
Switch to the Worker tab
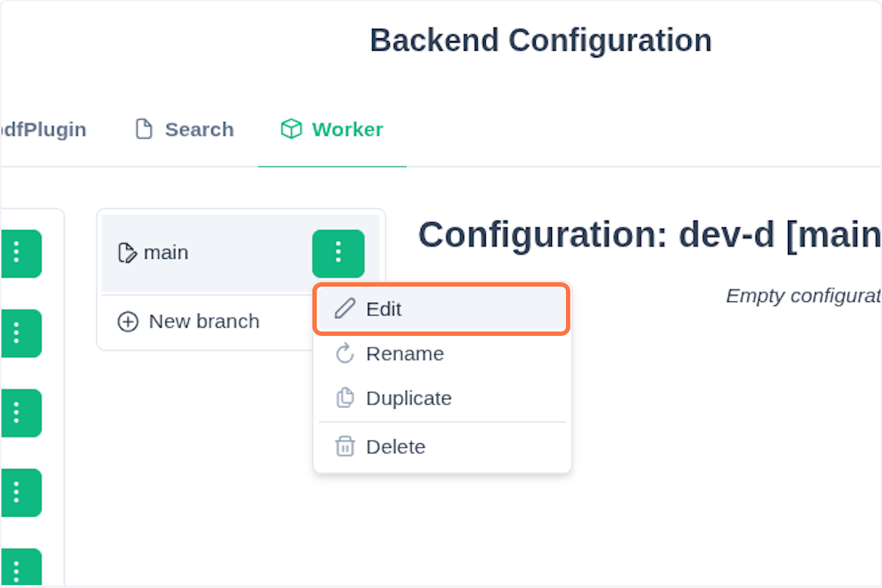click(332, 129)
